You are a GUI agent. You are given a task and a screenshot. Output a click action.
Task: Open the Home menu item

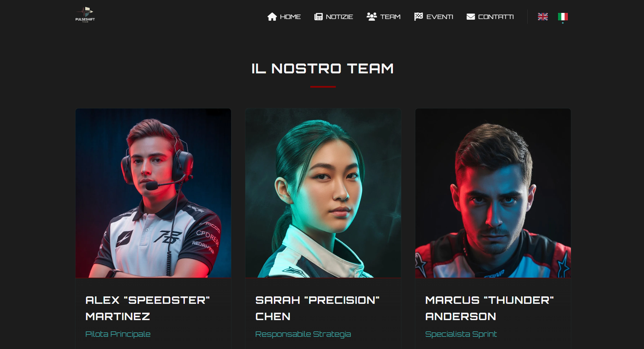[284, 17]
